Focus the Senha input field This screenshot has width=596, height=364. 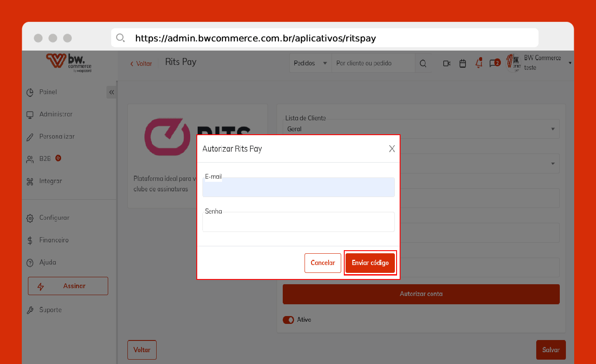click(x=298, y=222)
